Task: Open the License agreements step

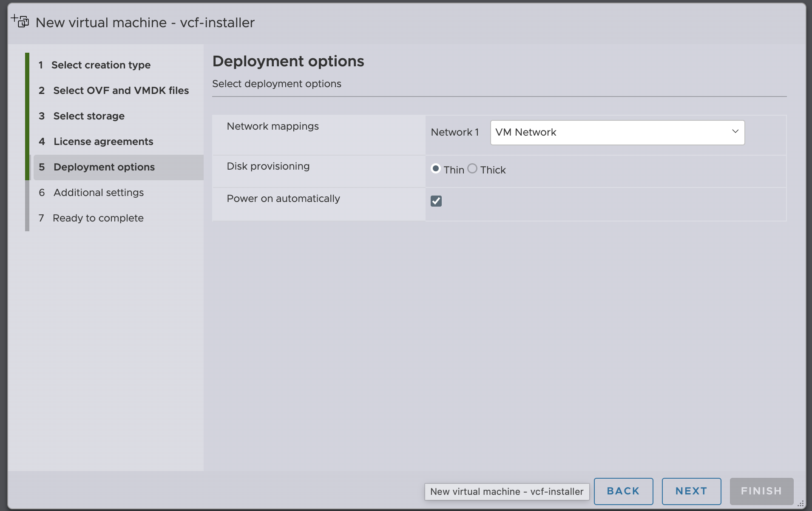Action: pyautogui.click(x=103, y=142)
